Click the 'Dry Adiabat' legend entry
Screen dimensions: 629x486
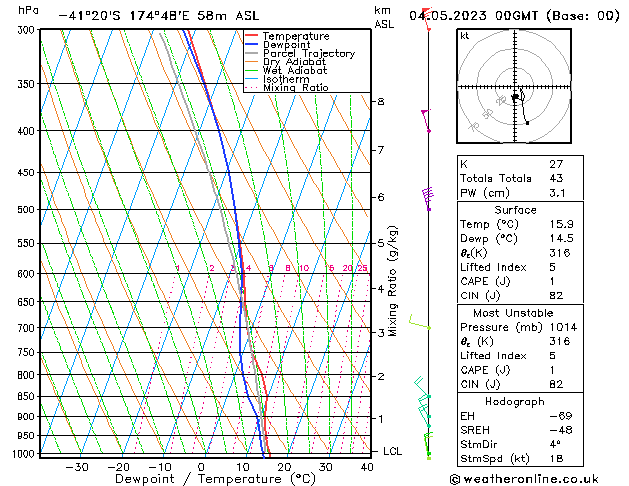click(286, 62)
